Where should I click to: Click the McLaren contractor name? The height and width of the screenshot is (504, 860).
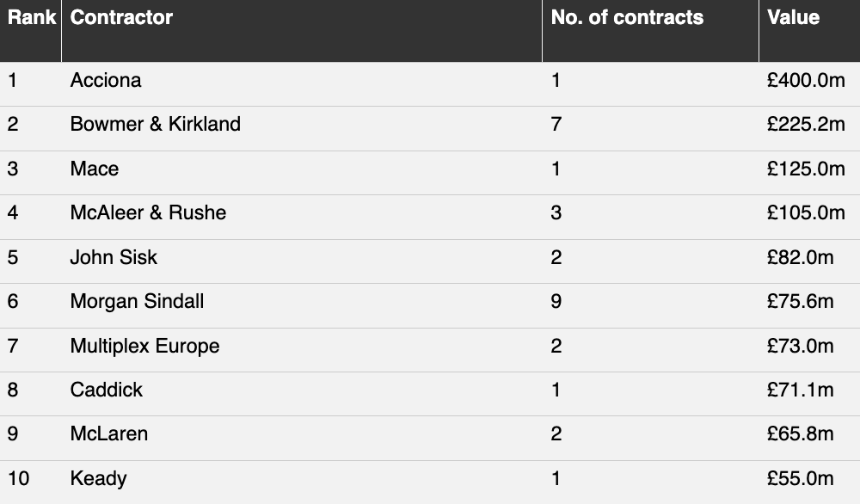(109, 433)
